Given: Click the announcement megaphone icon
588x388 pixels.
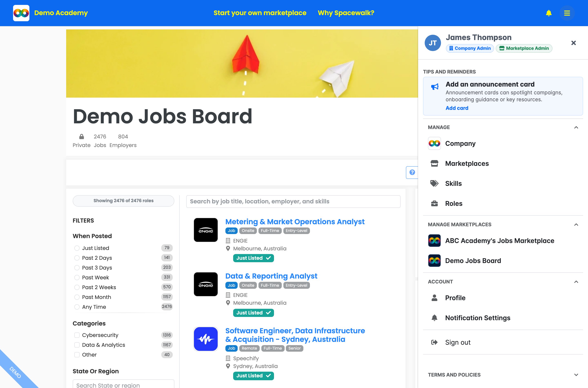Looking at the screenshot, I should 435,86.
